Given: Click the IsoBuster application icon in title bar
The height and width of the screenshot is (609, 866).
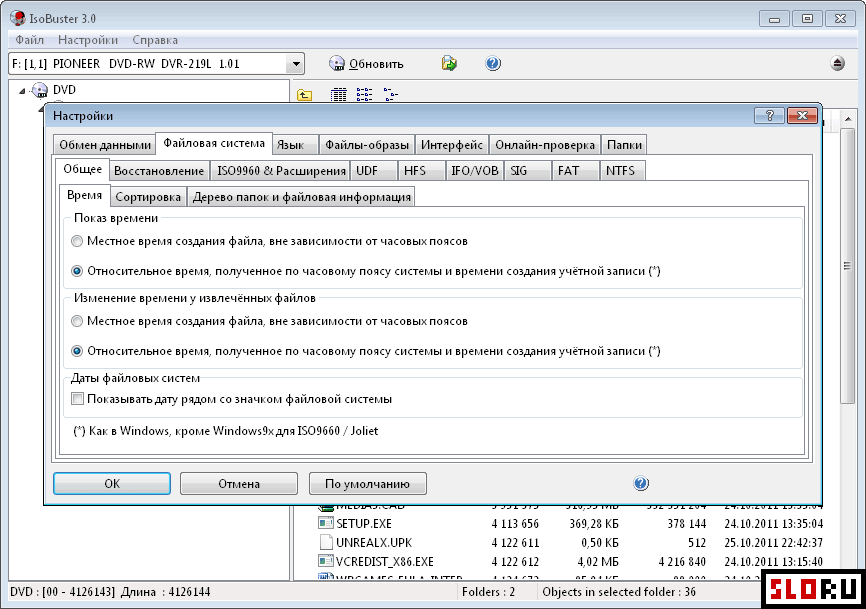Looking at the screenshot, I should [18, 18].
